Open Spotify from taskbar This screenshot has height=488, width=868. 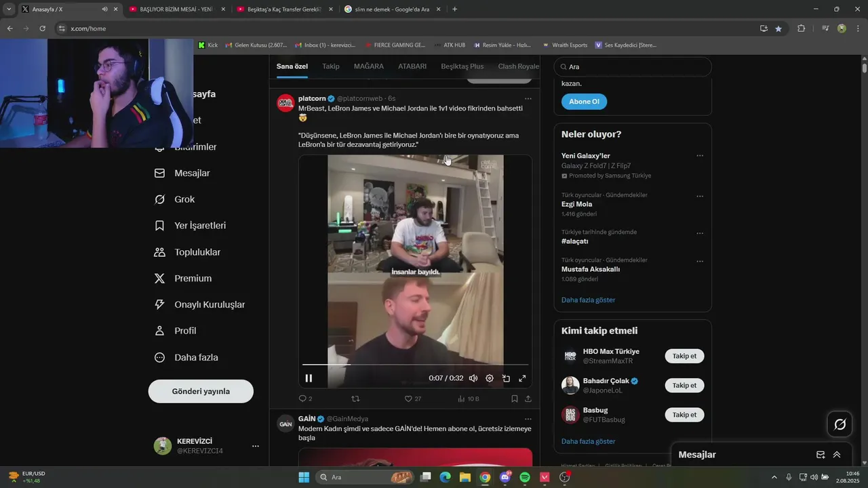525,477
